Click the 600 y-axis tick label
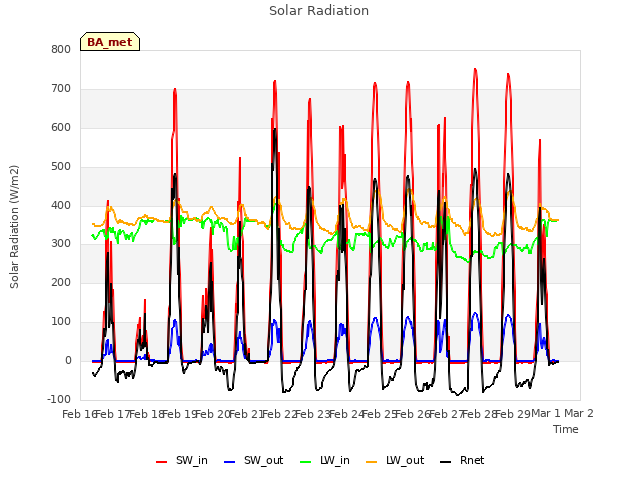 tap(61, 127)
